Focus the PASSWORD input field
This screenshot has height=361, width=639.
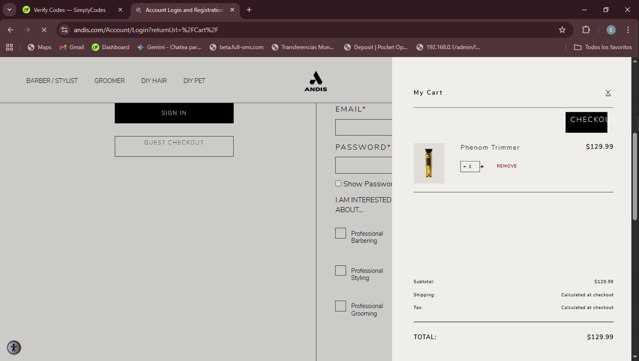tap(363, 165)
